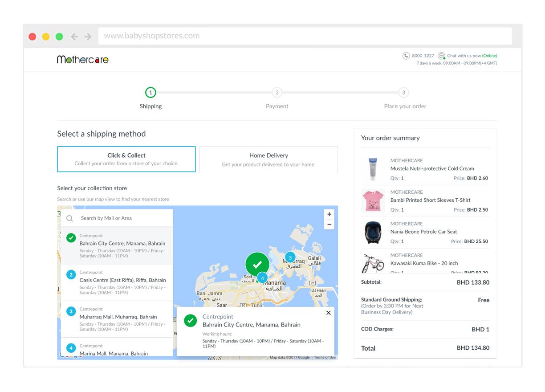545x392 pixels.
Task: Open the chat bubble icon
Action: coord(441,56)
